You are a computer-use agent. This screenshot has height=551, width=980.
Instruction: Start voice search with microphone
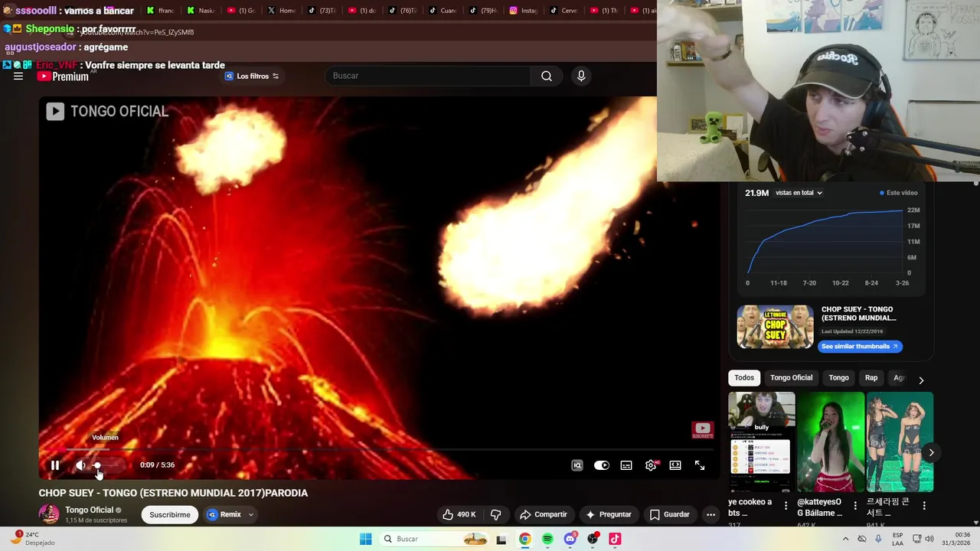pos(581,76)
